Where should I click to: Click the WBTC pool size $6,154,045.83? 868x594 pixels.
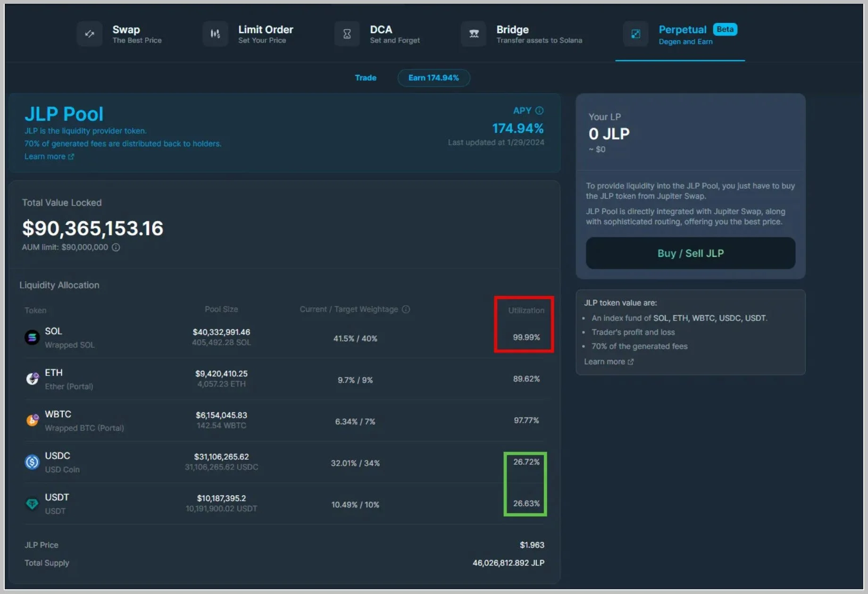pyautogui.click(x=221, y=415)
